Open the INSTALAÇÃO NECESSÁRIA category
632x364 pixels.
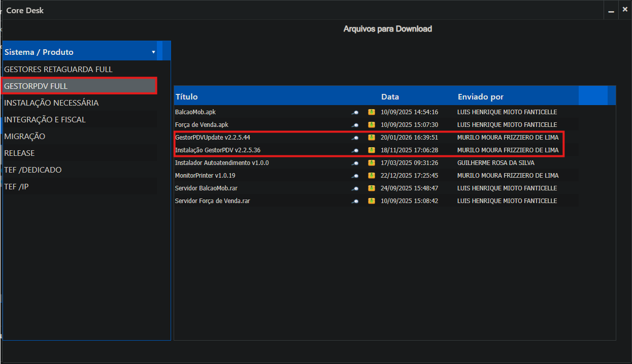(x=51, y=103)
